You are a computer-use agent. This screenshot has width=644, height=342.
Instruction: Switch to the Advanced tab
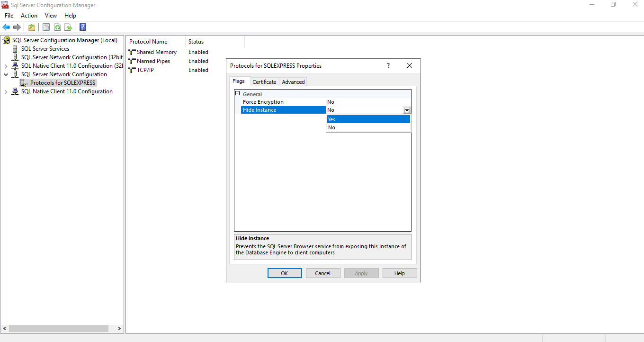click(293, 82)
